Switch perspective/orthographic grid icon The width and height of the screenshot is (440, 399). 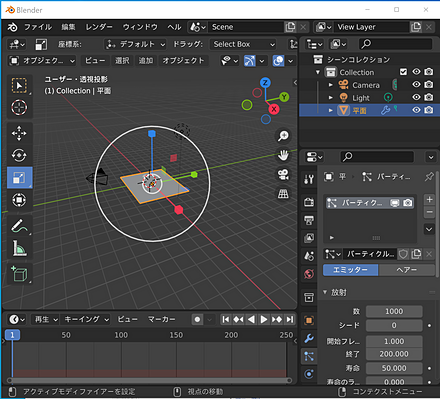pos(283,194)
